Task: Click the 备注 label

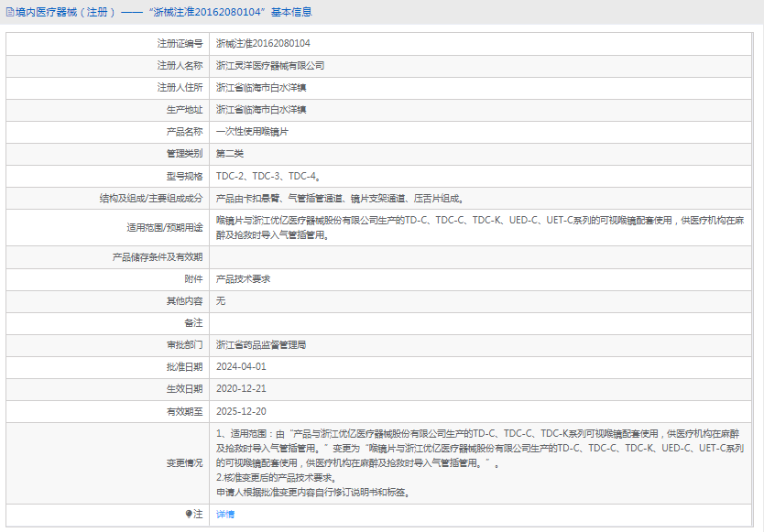Action: pyautogui.click(x=193, y=322)
